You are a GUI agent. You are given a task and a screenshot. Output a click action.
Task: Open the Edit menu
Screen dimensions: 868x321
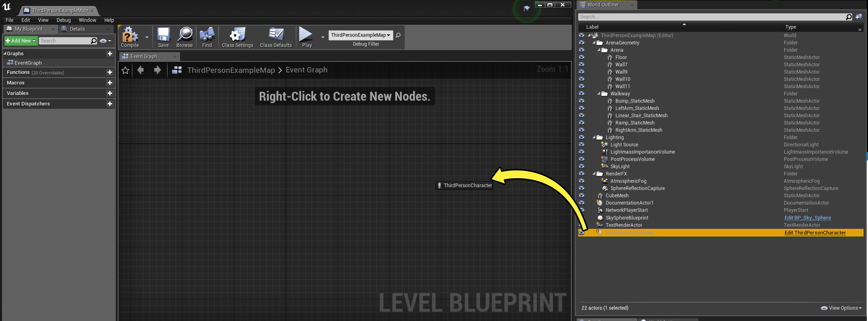click(25, 20)
